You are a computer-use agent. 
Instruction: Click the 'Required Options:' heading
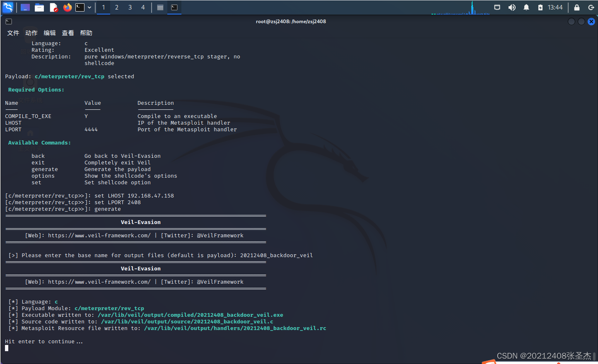point(36,90)
